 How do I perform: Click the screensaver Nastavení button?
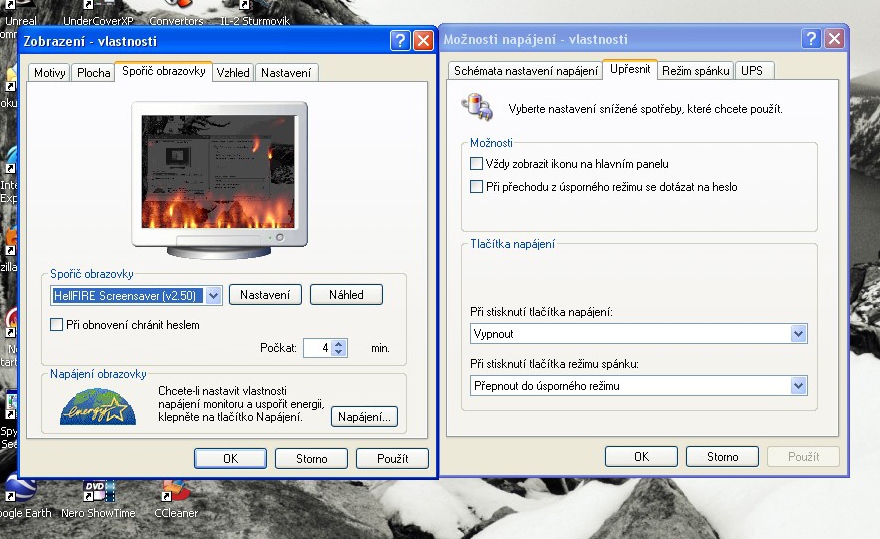pos(265,295)
